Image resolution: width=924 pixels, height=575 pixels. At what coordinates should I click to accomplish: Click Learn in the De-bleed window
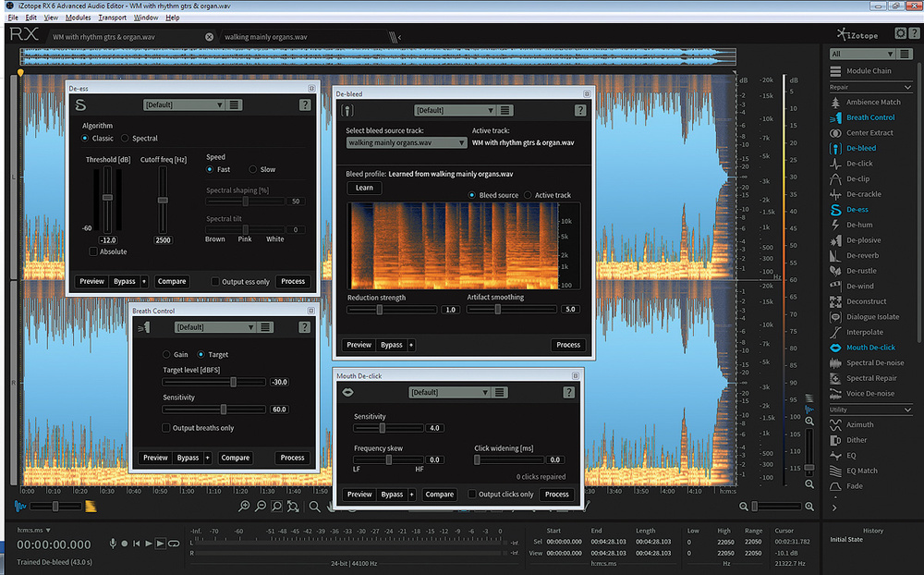[364, 188]
